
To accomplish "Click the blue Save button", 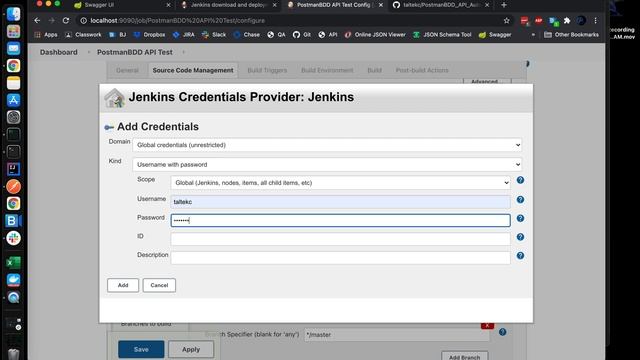I will [141, 349].
